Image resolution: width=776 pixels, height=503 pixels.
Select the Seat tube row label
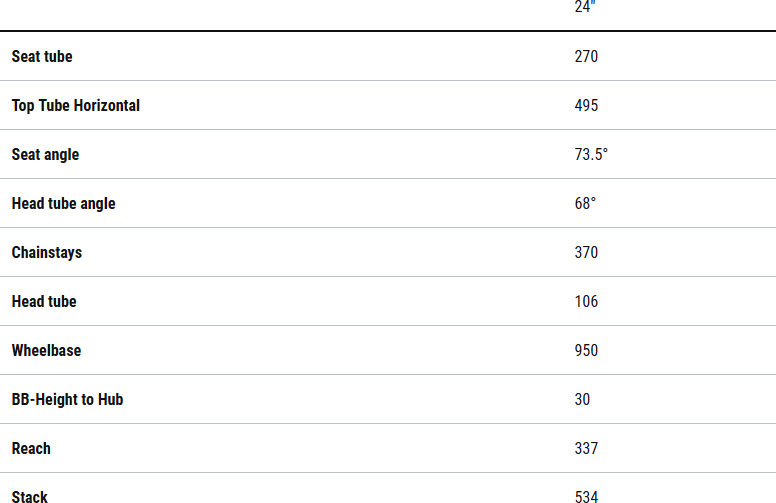(x=42, y=57)
